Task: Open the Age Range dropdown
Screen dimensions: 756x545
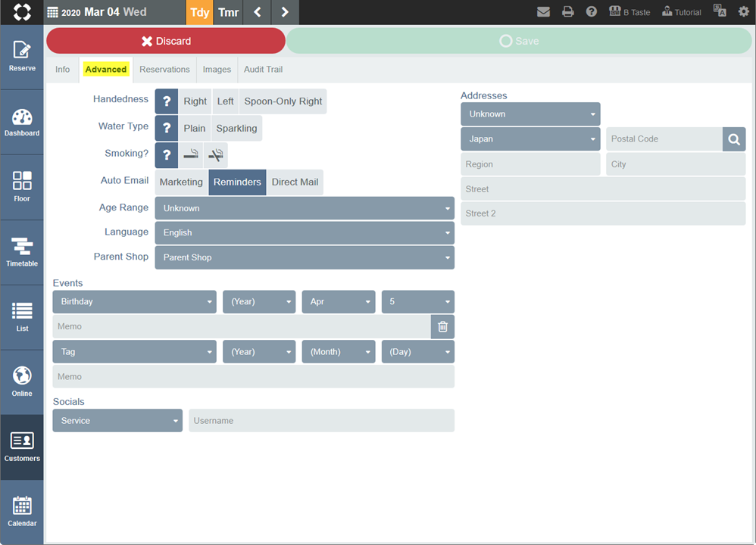Action: 305,208
